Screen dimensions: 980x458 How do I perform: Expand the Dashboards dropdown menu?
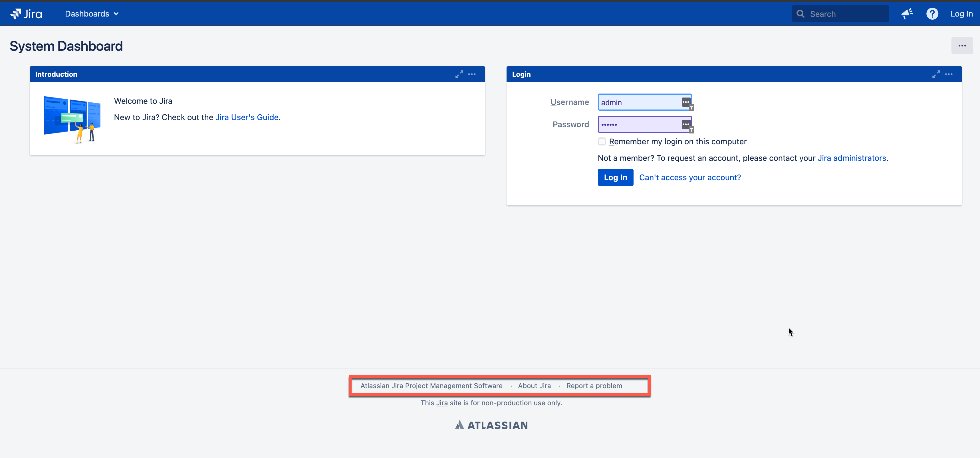pyautogui.click(x=92, y=14)
